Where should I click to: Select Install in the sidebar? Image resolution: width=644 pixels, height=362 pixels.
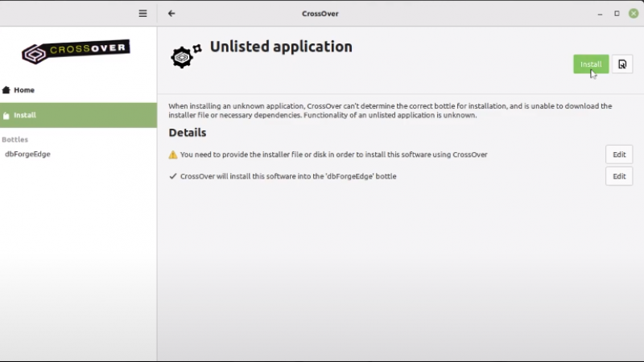[78, 115]
